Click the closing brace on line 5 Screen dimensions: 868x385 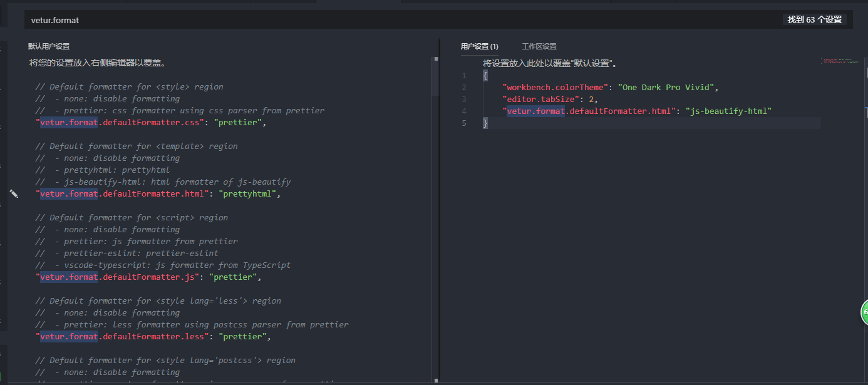pos(485,123)
